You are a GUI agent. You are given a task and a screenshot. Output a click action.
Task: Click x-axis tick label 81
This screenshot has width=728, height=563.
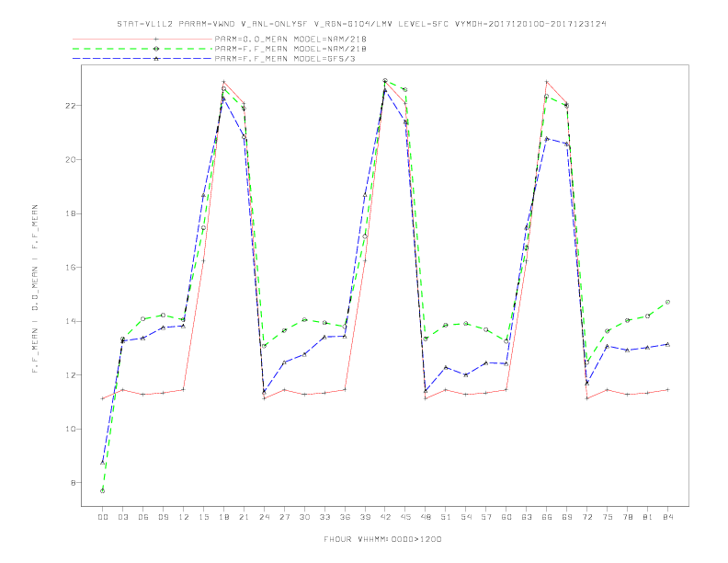pyautogui.click(x=648, y=517)
